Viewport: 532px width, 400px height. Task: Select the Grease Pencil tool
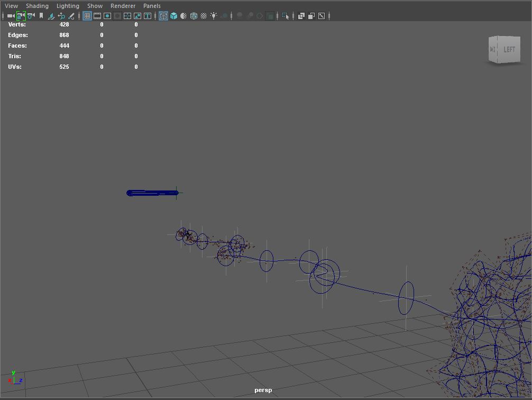coord(71,16)
